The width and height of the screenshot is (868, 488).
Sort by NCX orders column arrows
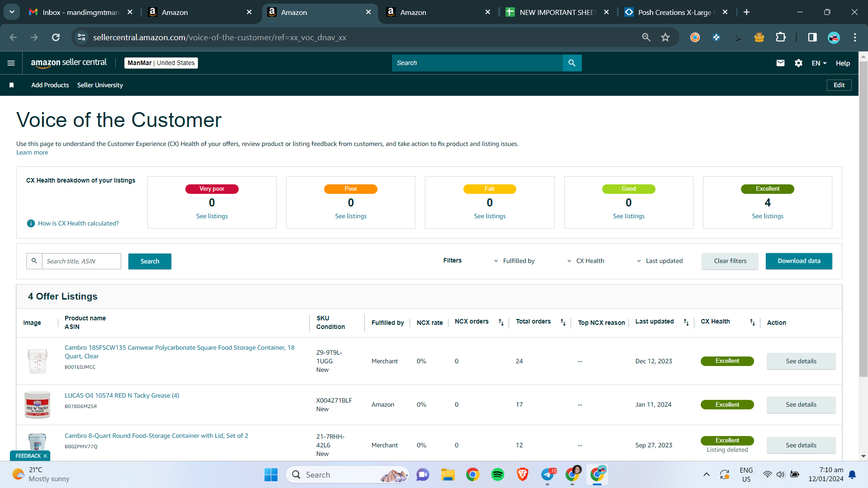click(501, 322)
